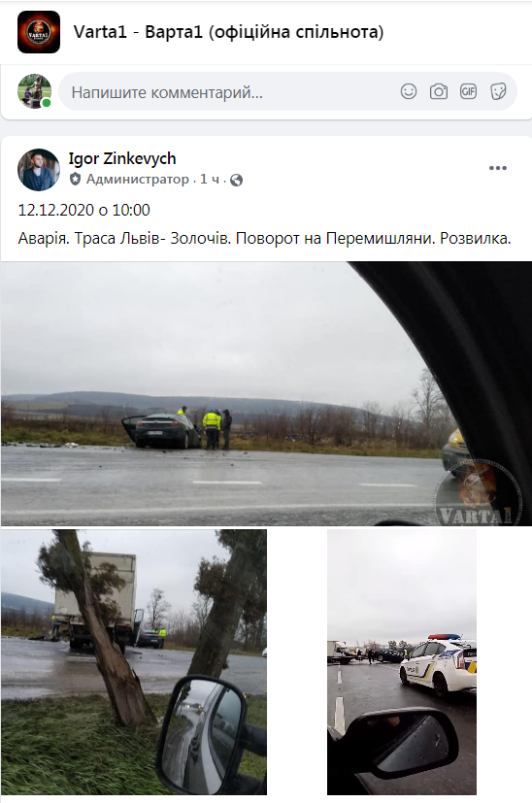The height and width of the screenshot is (803, 532).
Task: Click the administrator shield badge icon
Action: click(x=76, y=180)
